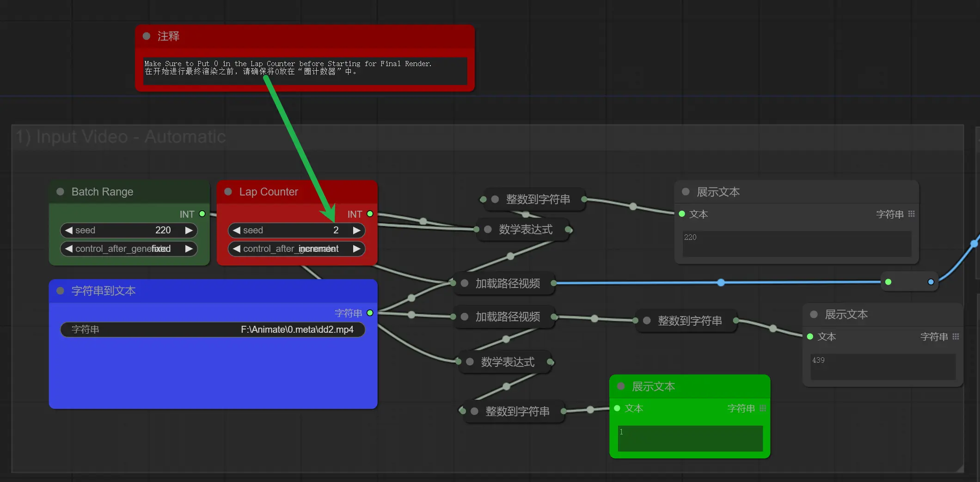This screenshot has height=482, width=980.
Task: Select the group title 1) Input Video - Automatic
Action: point(121,137)
